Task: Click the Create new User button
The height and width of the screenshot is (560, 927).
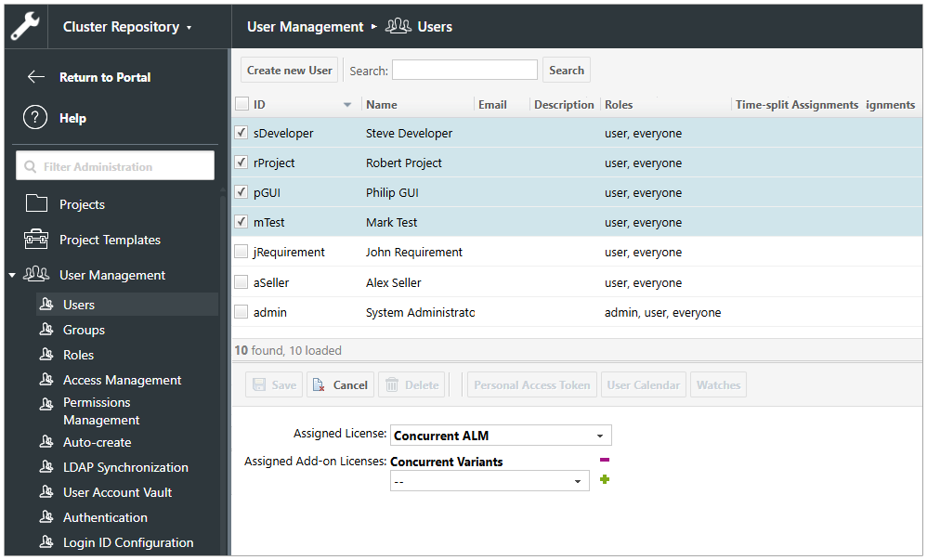Action: 289,70
